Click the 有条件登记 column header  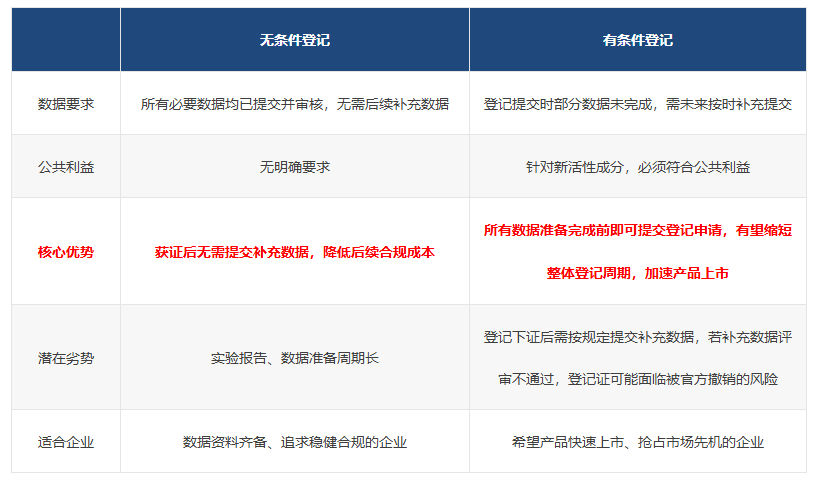click(637, 40)
